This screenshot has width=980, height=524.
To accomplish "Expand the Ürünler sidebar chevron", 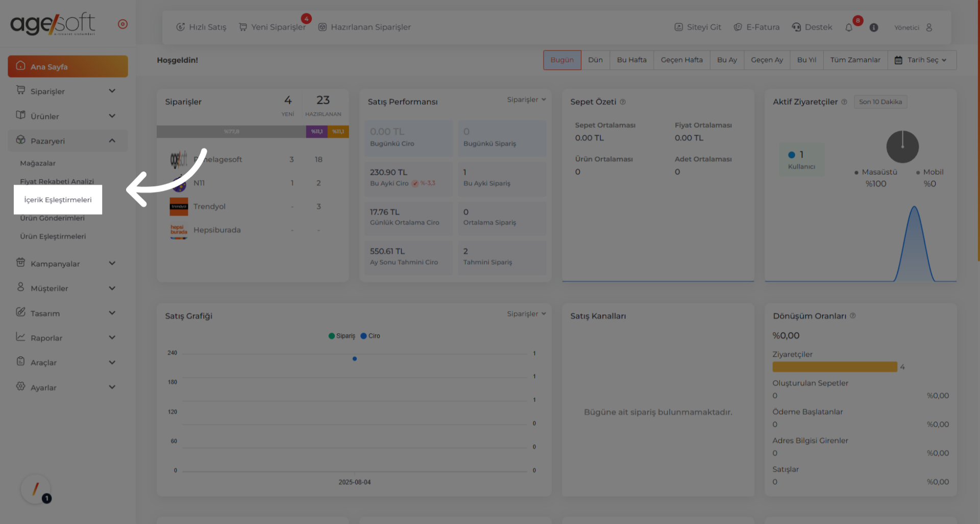I will 112,116.
